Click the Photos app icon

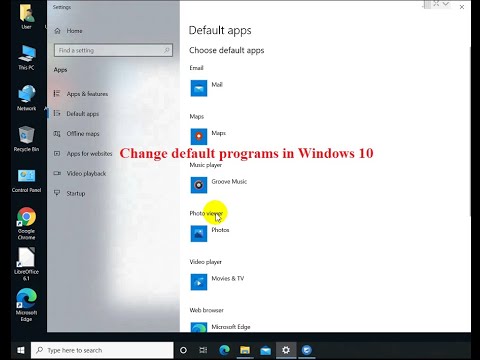click(x=199, y=233)
